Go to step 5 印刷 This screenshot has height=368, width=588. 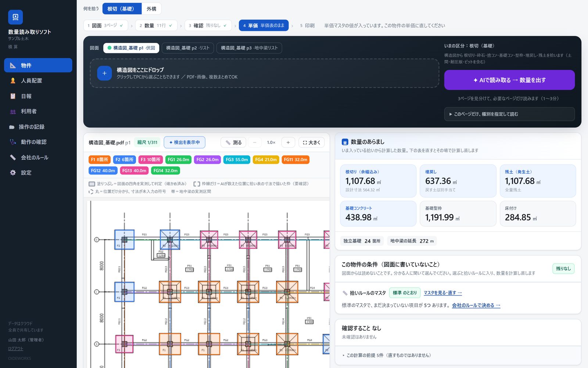click(x=307, y=25)
